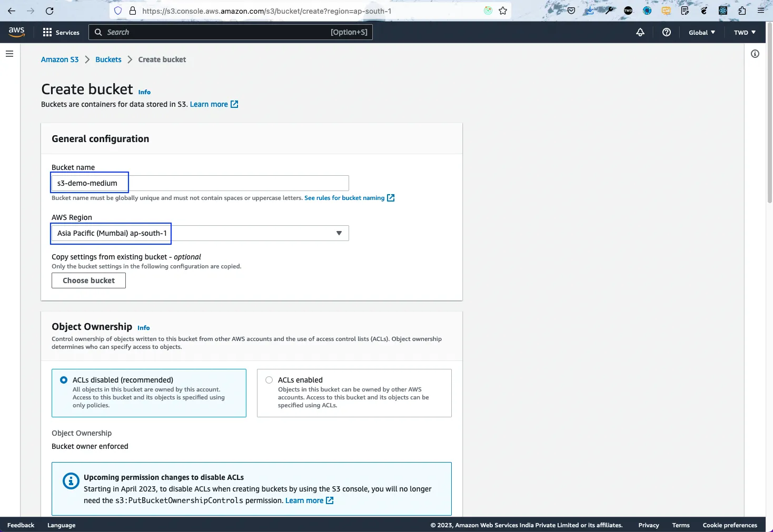Go forward with the browser forward arrow
Screen dimensions: 773x532
[x=31, y=11]
